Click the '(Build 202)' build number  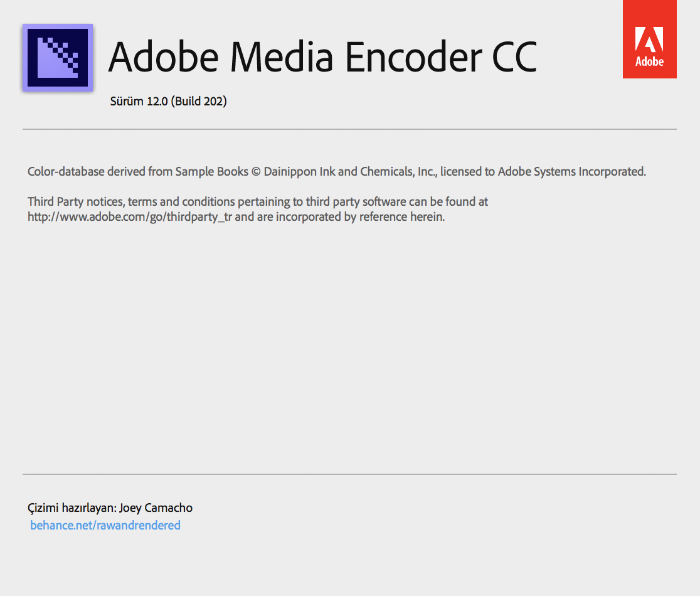coord(199,102)
